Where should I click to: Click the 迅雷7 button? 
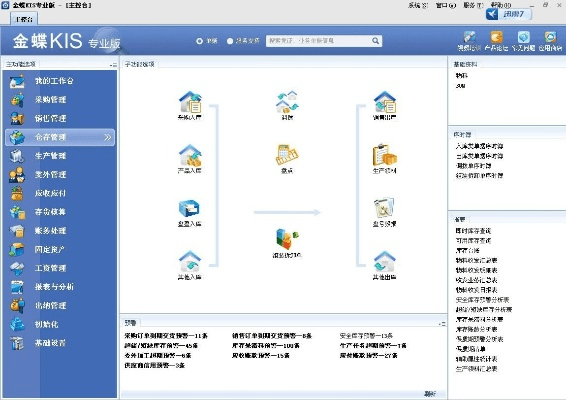click(509, 14)
